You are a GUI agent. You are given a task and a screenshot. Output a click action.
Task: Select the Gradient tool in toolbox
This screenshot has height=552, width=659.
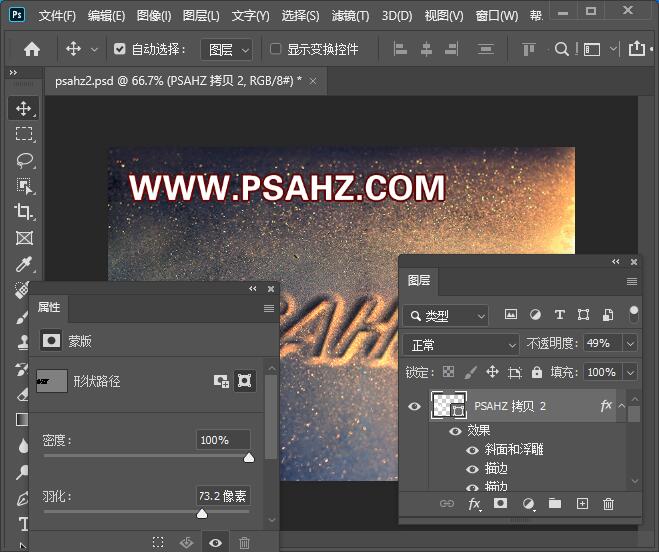(x=22, y=420)
